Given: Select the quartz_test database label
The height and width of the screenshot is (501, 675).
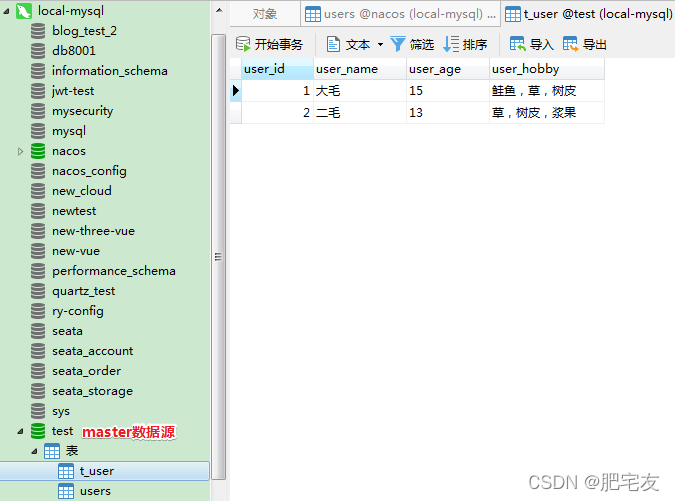Looking at the screenshot, I should tap(84, 291).
